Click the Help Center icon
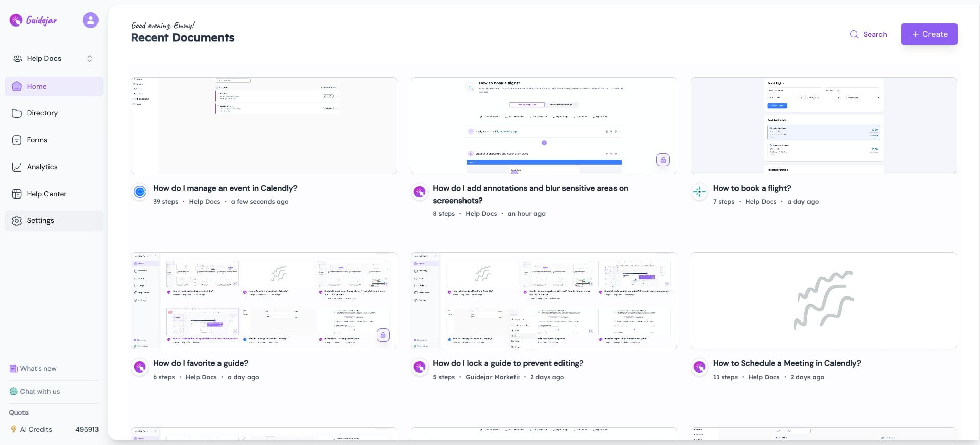This screenshot has width=980, height=445. pyautogui.click(x=17, y=194)
